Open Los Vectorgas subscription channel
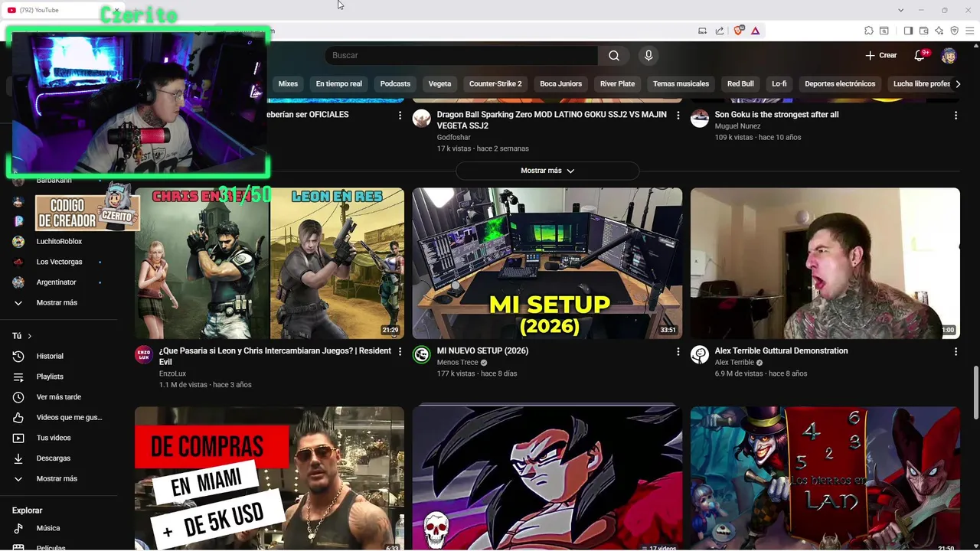980x551 pixels. coord(59,262)
